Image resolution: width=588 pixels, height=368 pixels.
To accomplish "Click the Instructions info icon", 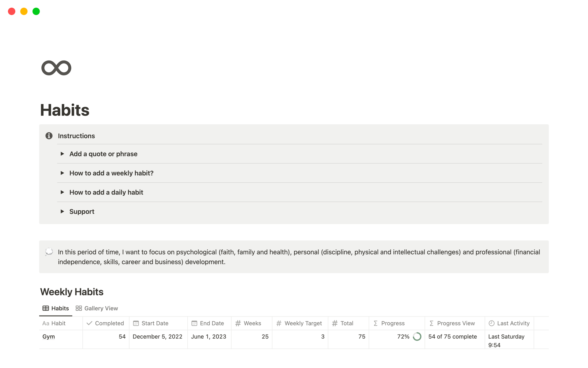I will 49,136.
